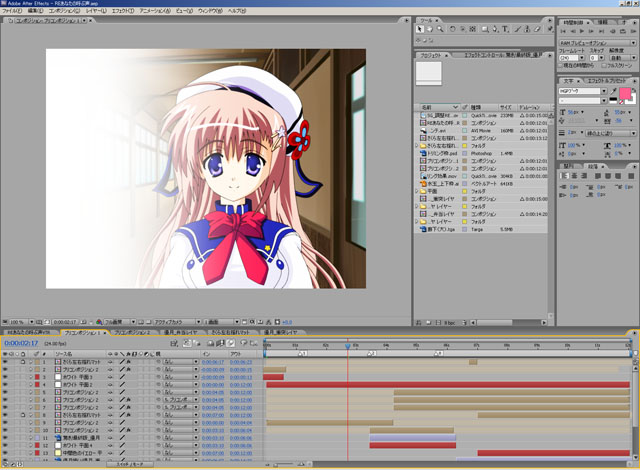Select the Pen tool
The height and width of the screenshot is (470, 640).
[495, 29]
